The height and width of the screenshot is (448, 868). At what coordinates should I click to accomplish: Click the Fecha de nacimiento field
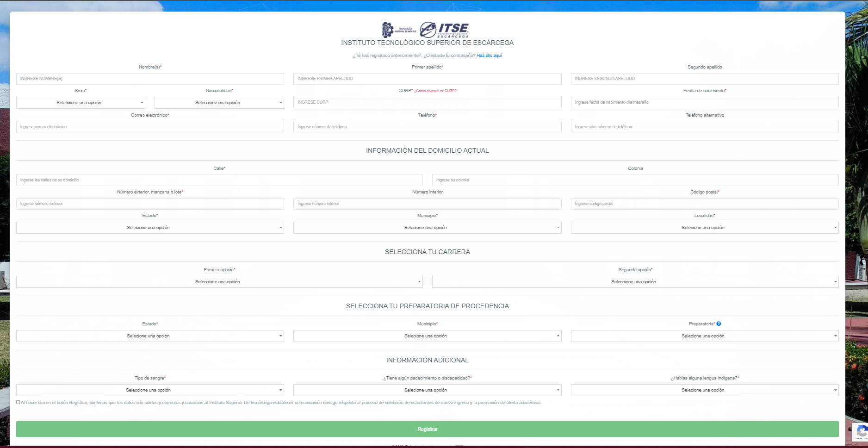coord(704,102)
